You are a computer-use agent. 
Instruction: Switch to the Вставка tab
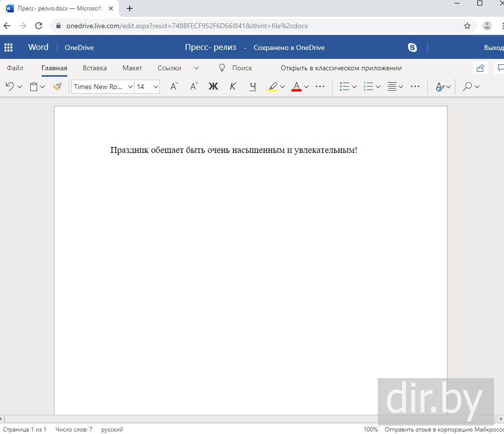point(95,68)
